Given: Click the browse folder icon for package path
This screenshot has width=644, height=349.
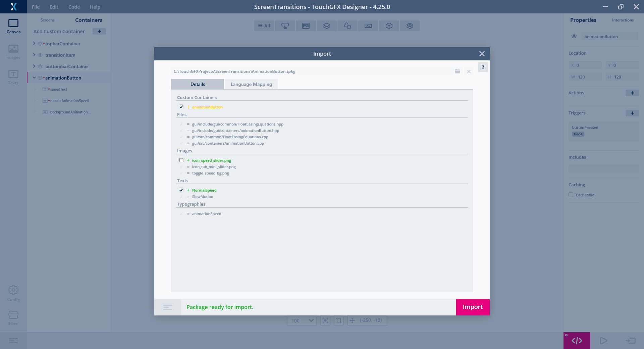Looking at the screenshot, I should (457, 71).
